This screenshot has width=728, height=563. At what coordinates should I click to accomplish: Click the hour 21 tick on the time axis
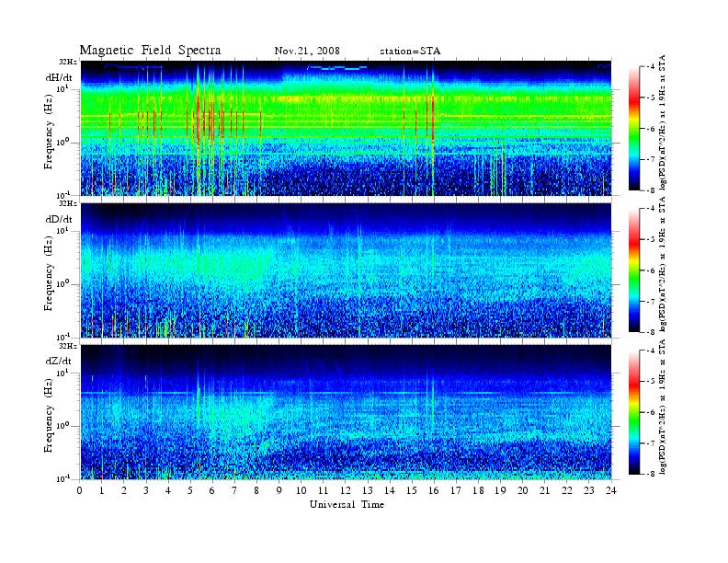pos(544,490)
